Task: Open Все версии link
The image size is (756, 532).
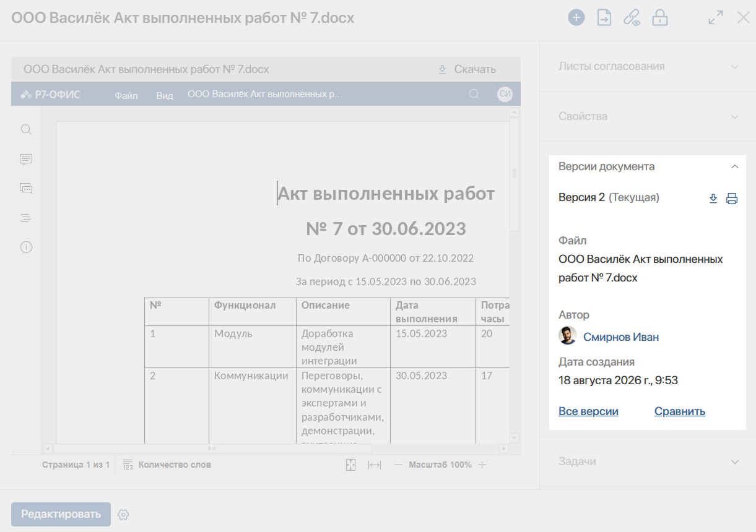Action: point(588,411)
